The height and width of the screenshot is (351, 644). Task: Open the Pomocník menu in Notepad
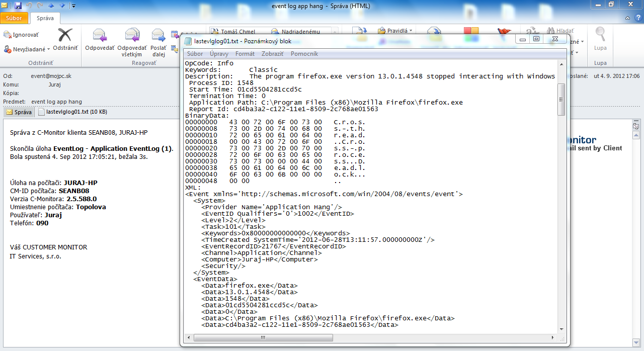(304, 53)
